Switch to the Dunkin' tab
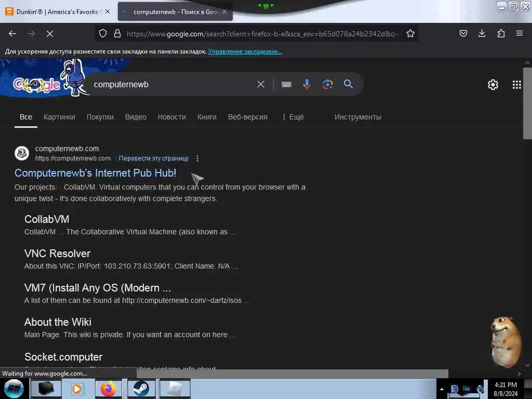This screenshot has height=399, width=532. point(57,11)
